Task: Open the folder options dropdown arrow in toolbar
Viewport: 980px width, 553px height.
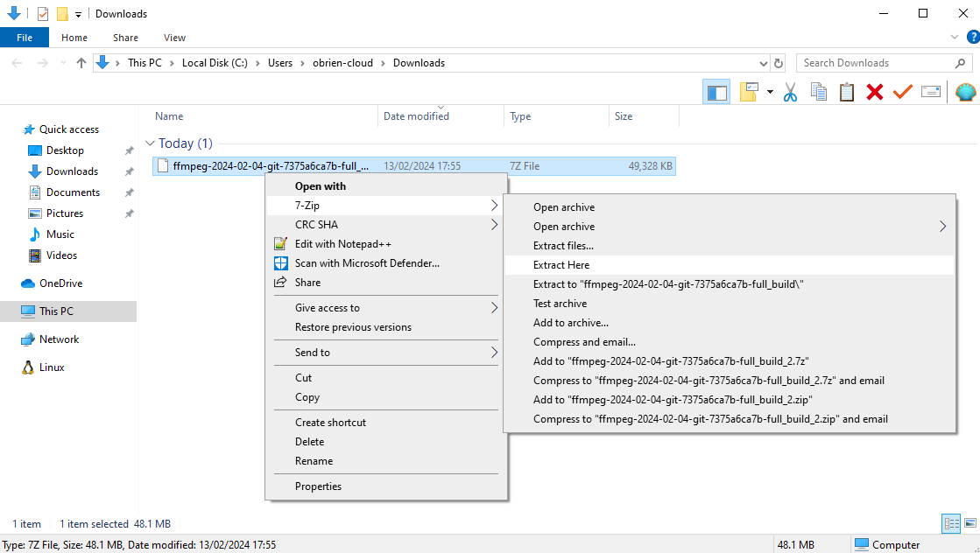Action: [x=770, y=92]
